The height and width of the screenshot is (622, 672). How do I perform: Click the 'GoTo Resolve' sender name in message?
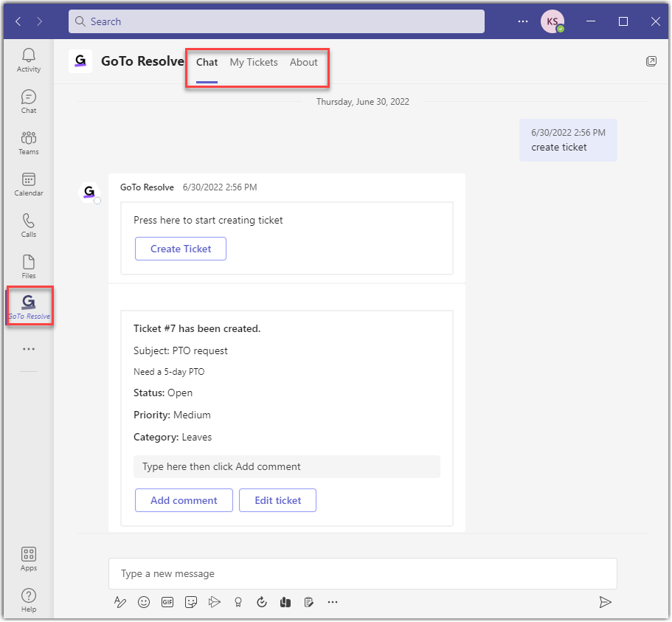pos(147,187)
